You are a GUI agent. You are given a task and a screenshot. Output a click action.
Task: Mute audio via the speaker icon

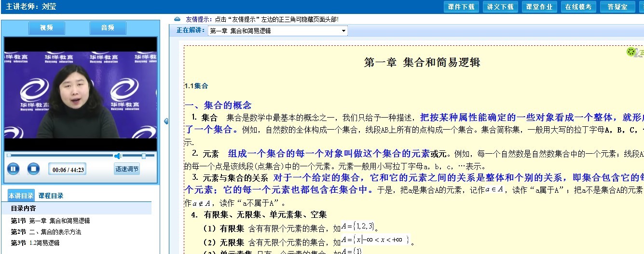(x=118, y=156)
